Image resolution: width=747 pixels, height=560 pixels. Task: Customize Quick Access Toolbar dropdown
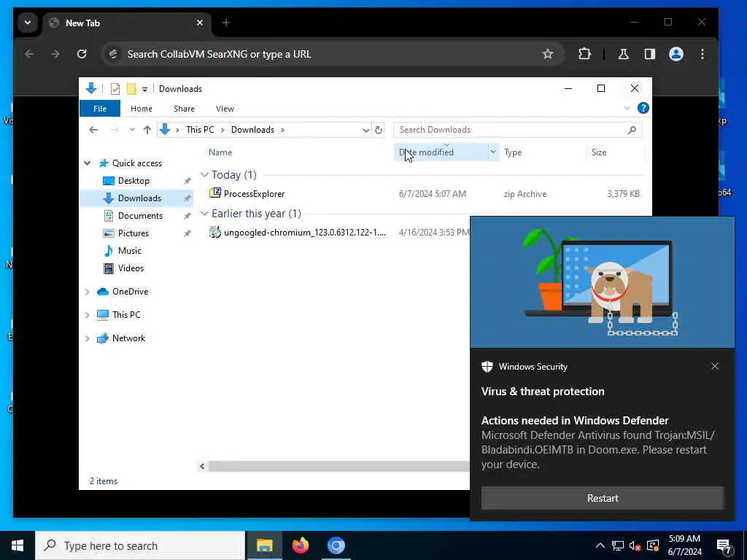click(x=144, y=89)
